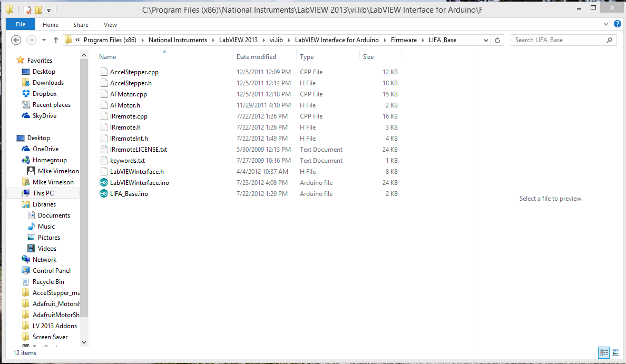Viewport: 626px width, 364px height.
Task: Expand arrow after National Instruments breadcrumb
Action: (213, 40)
